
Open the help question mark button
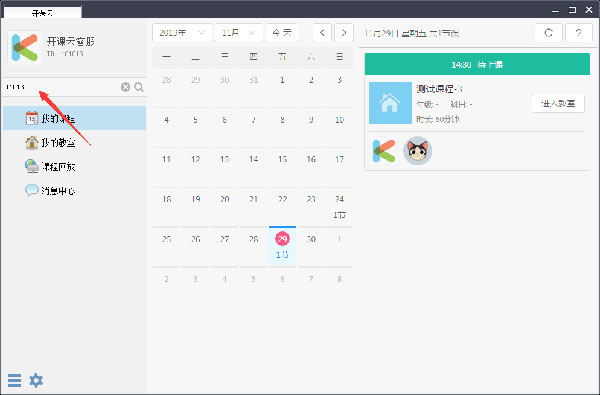pyautogui.click(x=579, y=33)
